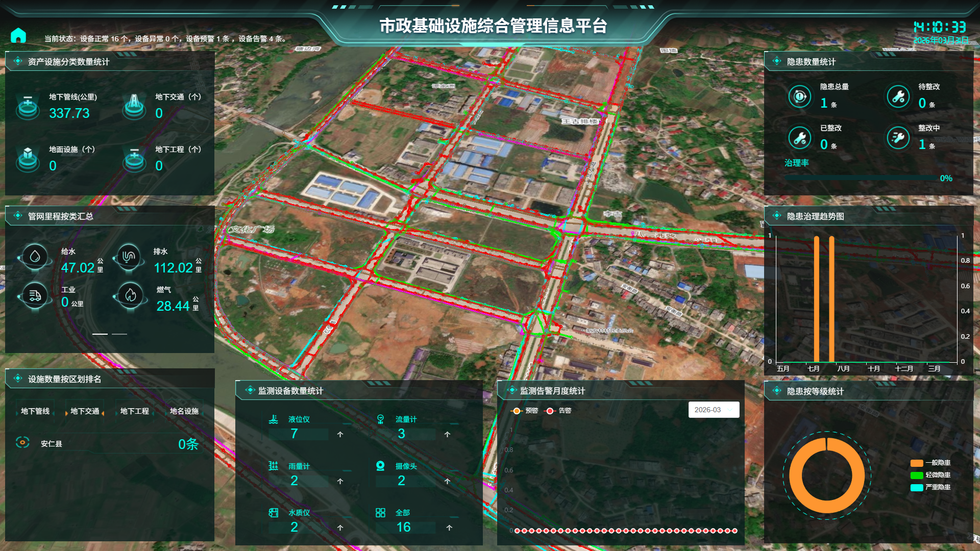The image size is (980, 551).
Task: Click the arrow next to 液位仪 count
Action: 340,434
